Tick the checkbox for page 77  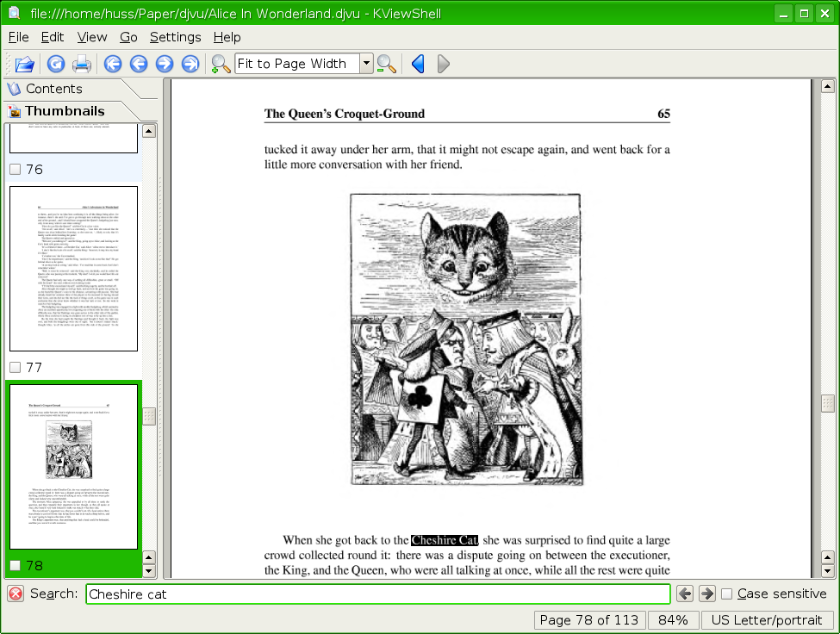point(15,367)
